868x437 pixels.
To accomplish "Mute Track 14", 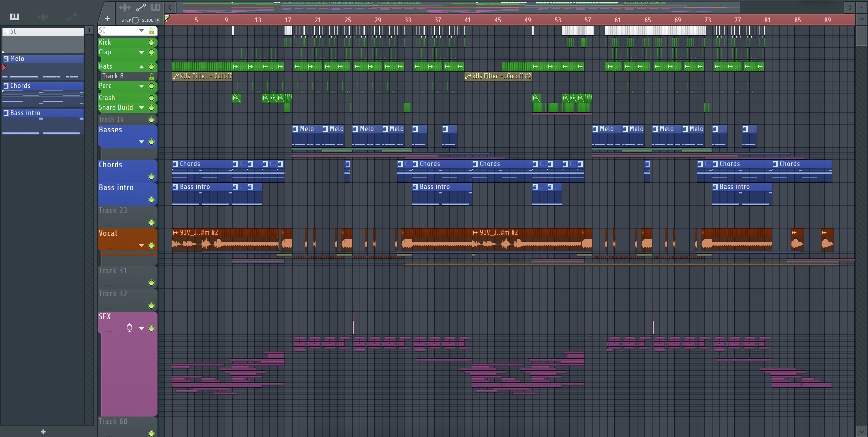I will click(152, 120).
